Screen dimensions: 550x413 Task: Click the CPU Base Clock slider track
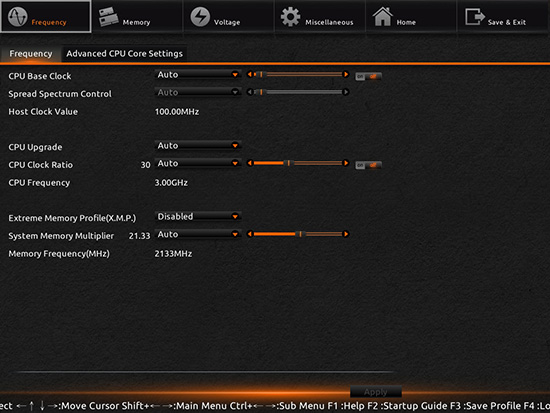(298, 74)
